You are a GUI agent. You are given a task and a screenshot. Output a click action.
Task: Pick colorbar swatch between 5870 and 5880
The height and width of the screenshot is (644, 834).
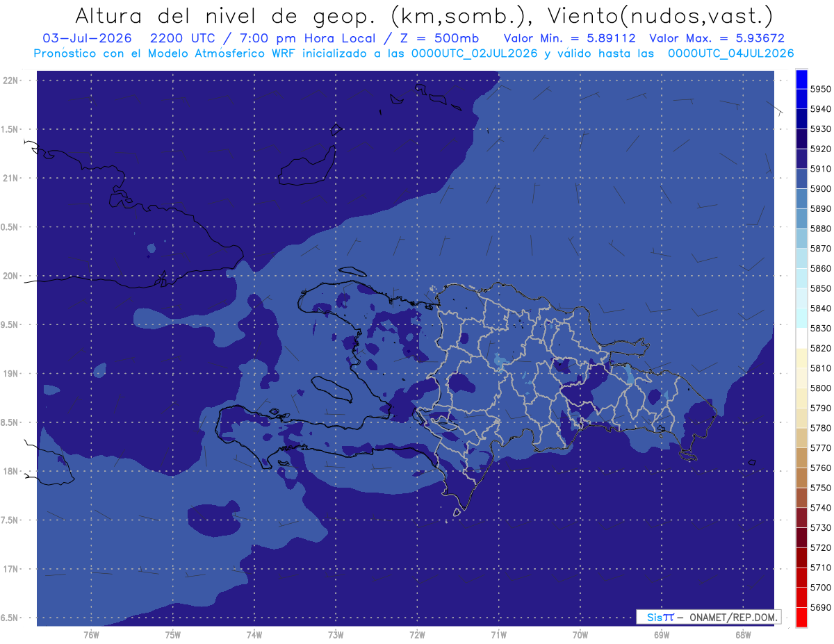pyautogui.click(x=801, y=238)
